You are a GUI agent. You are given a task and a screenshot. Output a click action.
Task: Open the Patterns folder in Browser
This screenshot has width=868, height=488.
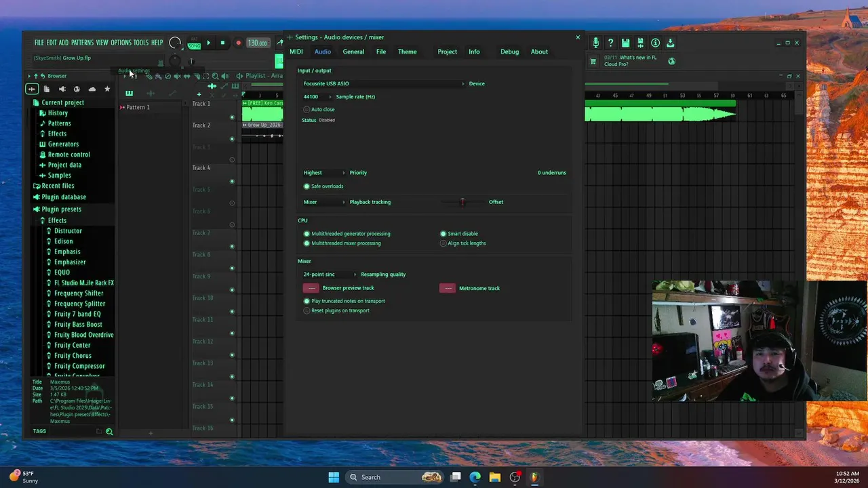click(59, 123)
